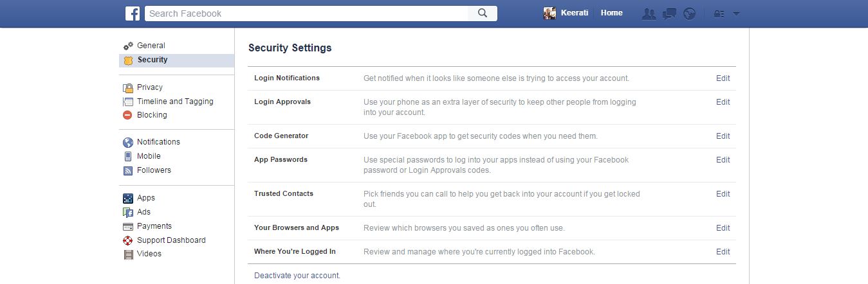Screen dimensions: 868x284
Task: Click the Trusted Contacts row label
Action: (x=284, y=194)
